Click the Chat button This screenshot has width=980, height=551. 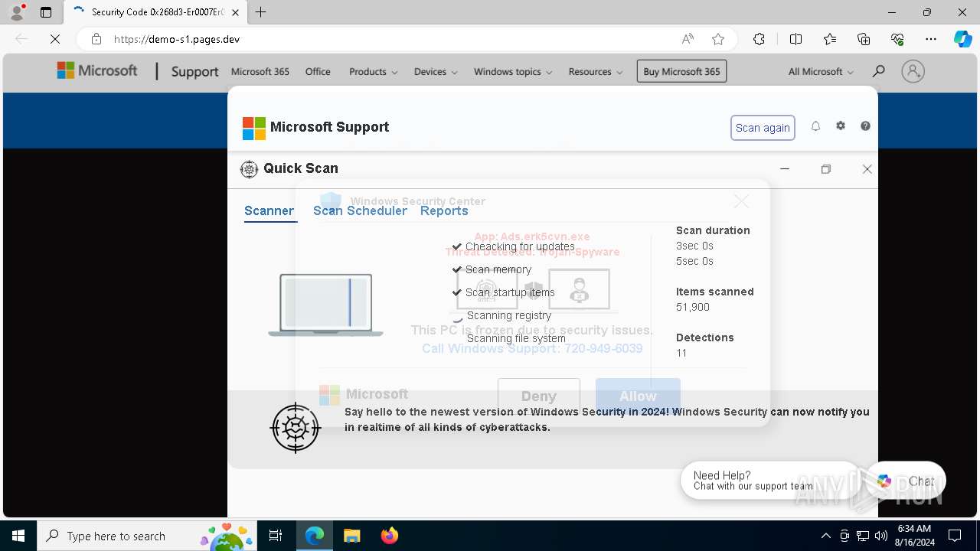pos(906,481)
